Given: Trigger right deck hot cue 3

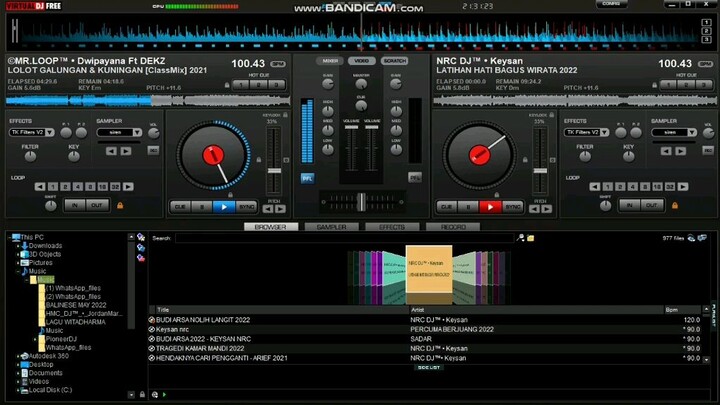Looking at the screenshot, I should (703, 84).
